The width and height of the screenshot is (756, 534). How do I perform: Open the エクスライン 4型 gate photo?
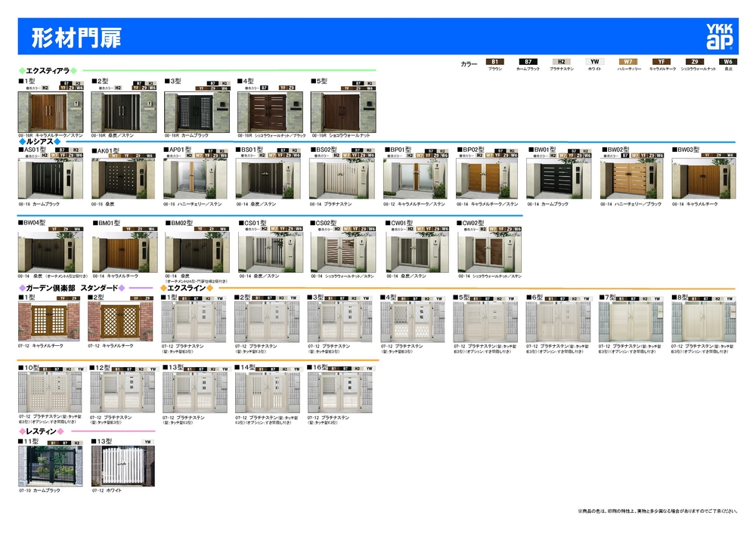click(413, 322)
